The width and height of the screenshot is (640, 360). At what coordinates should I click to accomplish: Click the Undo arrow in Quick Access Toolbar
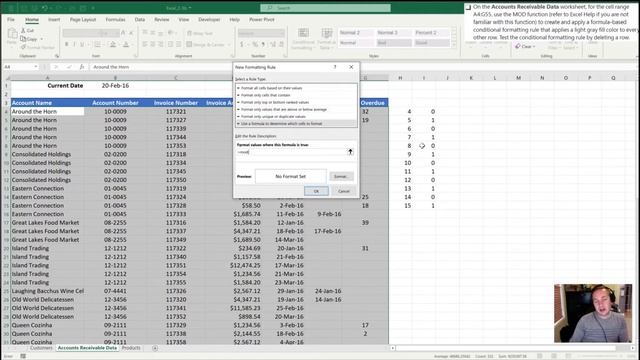44,8
